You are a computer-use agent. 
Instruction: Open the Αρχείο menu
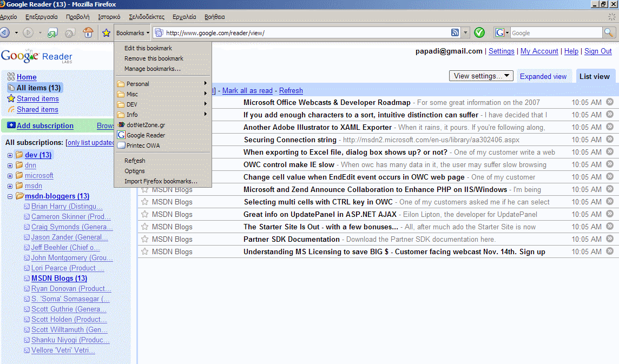[x=9, y=17]
